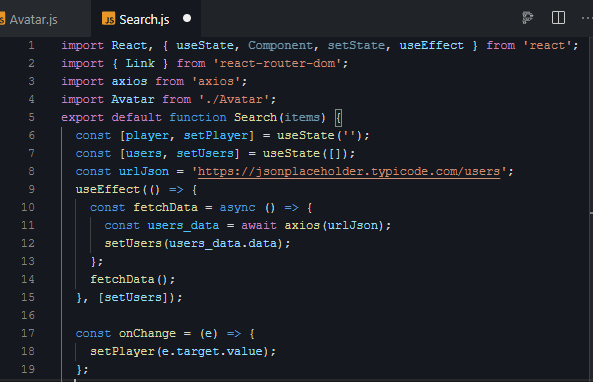The width and height of the screenshot is (593, 382).
Task: Click 'useEffect' in the line 1 import
Action: 432,45
